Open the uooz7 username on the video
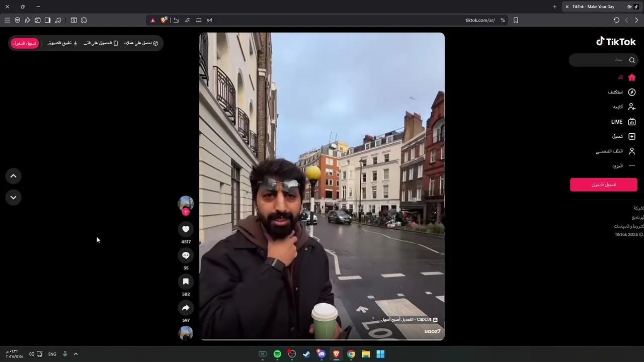The image size is (644, 362). (x=432, y=331)
